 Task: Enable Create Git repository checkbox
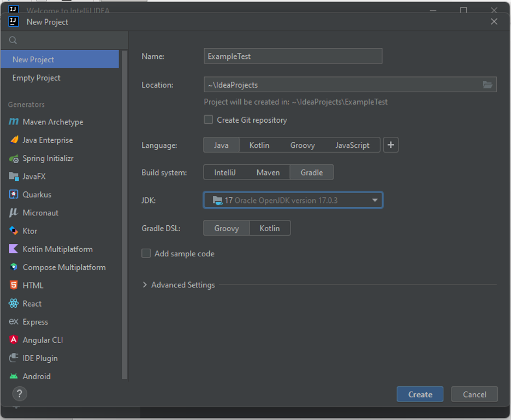[x=209, y=120]
